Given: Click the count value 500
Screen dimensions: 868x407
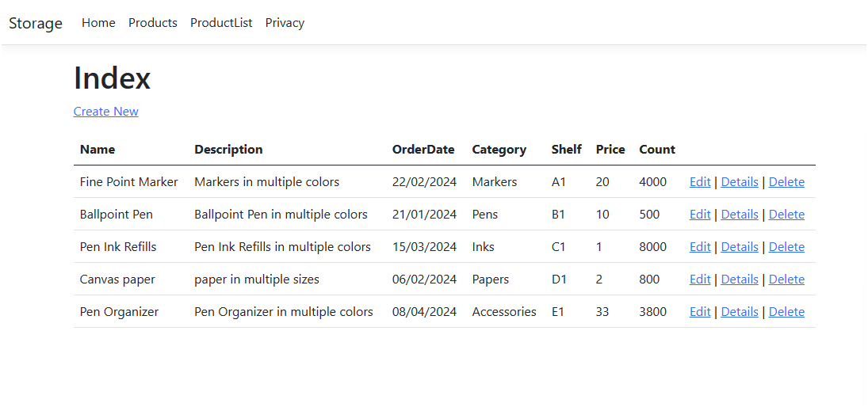Looking at the screenshot, I should (649, 215).
